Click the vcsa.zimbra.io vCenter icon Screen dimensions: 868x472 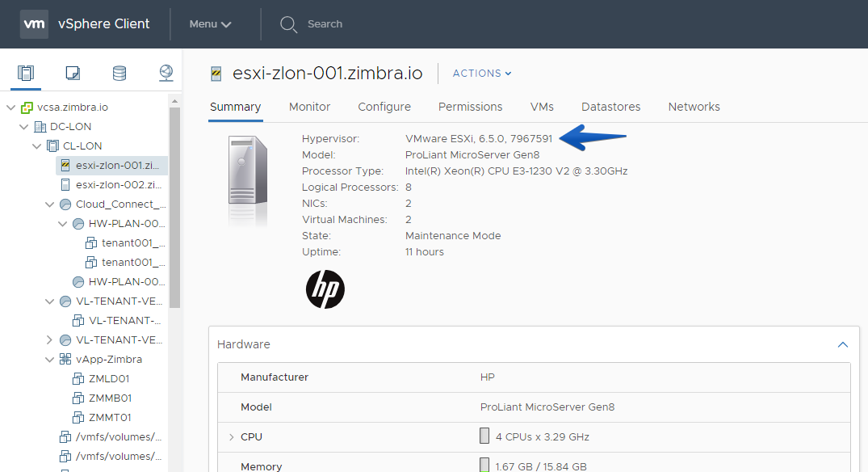coord(27,107)
